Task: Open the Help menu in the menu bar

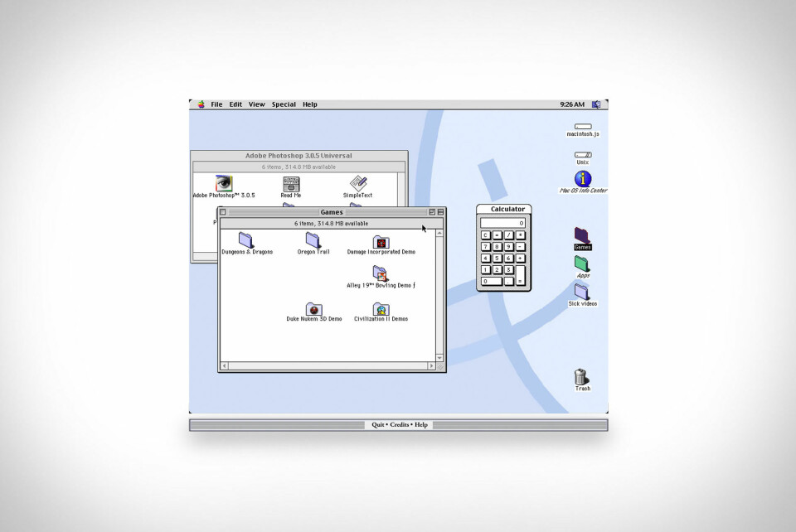Action: pos(309,104)
